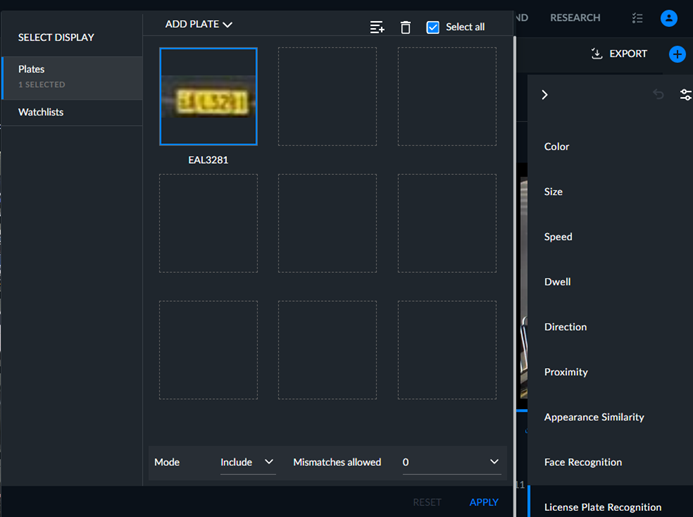Select the Plates section
Viewport: 693px width, 517px height.
point(72,77)
